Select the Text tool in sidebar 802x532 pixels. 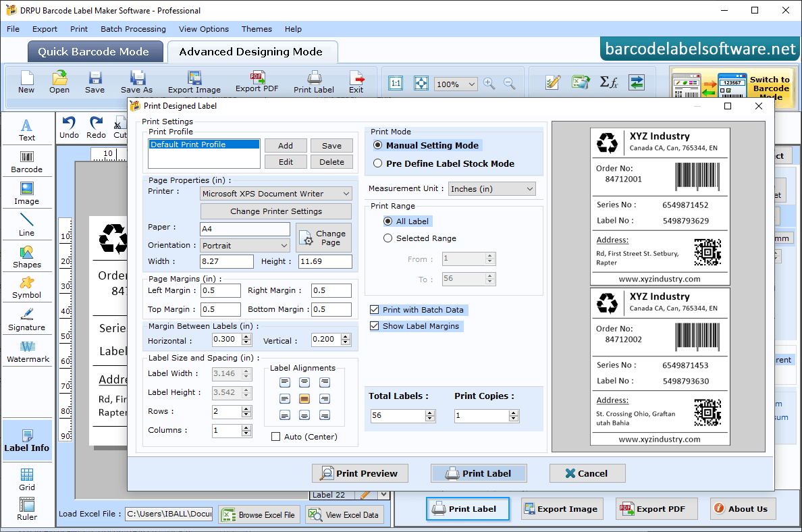pos(26,130)
